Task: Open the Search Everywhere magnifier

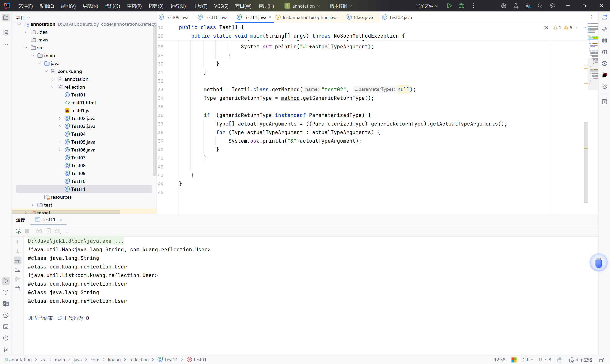Action: coord(540,6)
